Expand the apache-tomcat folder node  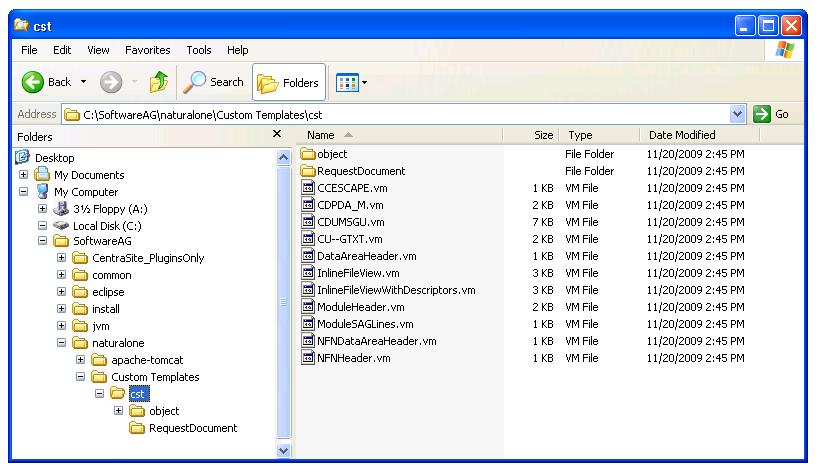pos(81,360)
